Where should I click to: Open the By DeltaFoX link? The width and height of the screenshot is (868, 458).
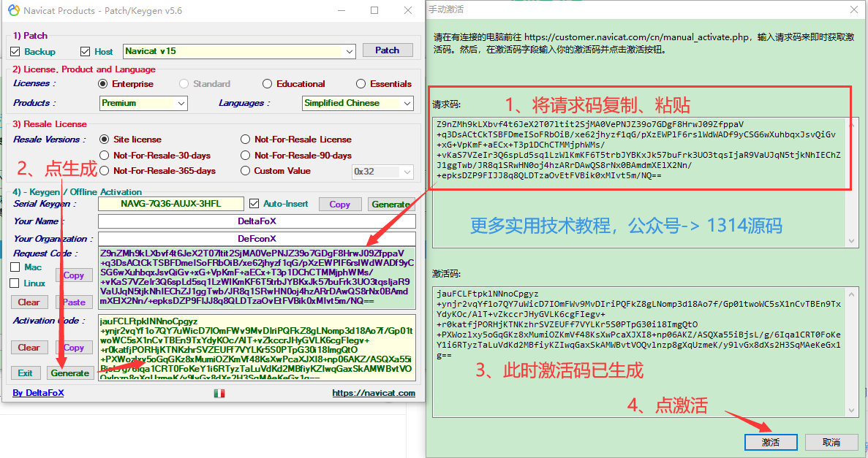coord(38,393)
